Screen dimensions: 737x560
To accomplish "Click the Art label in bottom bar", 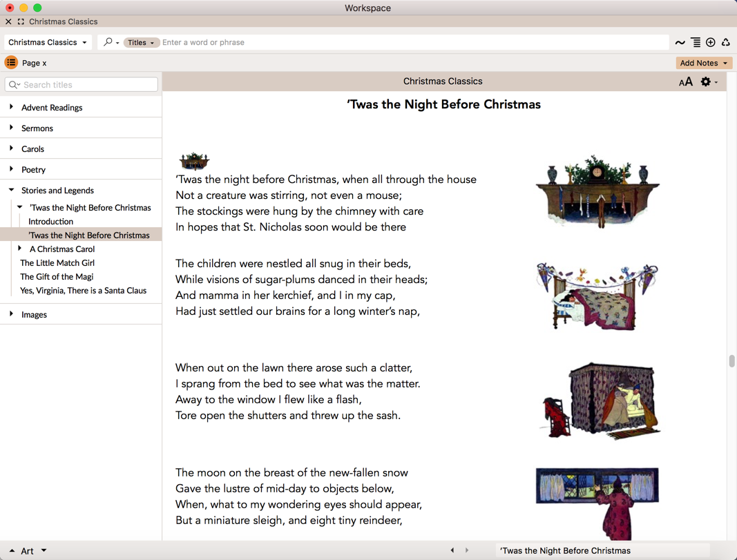I will [27, 551].
